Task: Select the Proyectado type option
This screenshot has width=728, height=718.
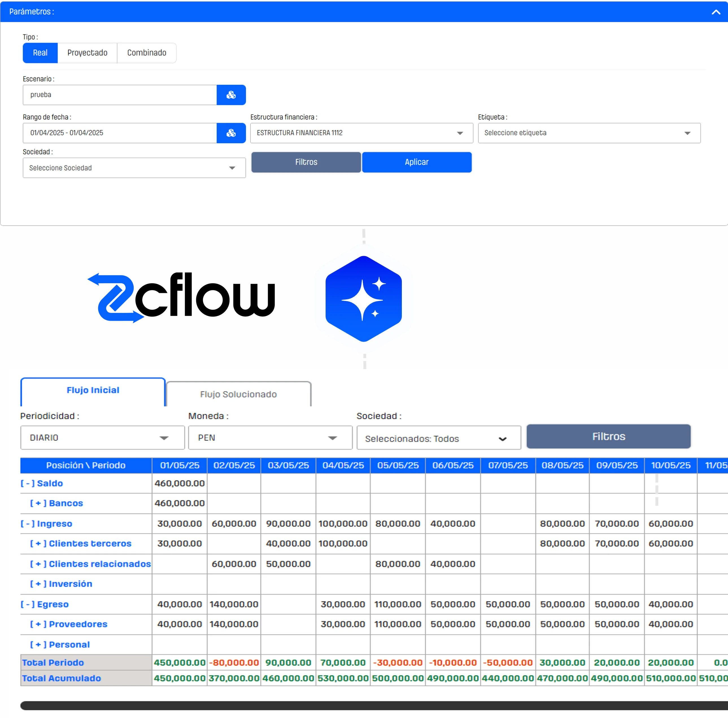Action: tap(87, 53)
